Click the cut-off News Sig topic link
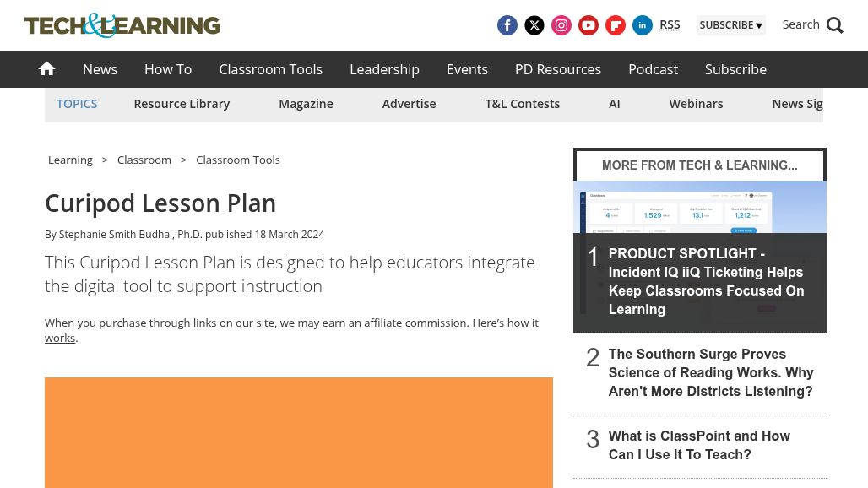Screen dimensions: 868x488 797,104
